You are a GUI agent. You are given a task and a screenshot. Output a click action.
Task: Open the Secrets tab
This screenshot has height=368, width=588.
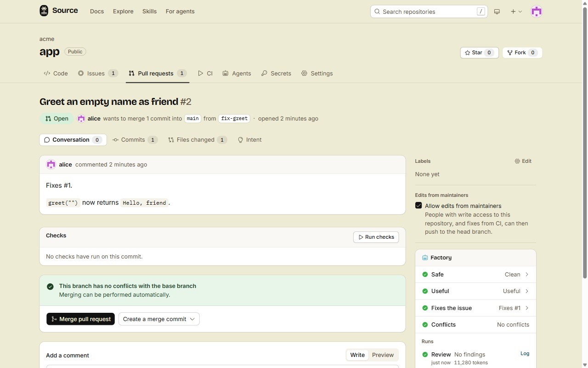[x=276, y=73]
